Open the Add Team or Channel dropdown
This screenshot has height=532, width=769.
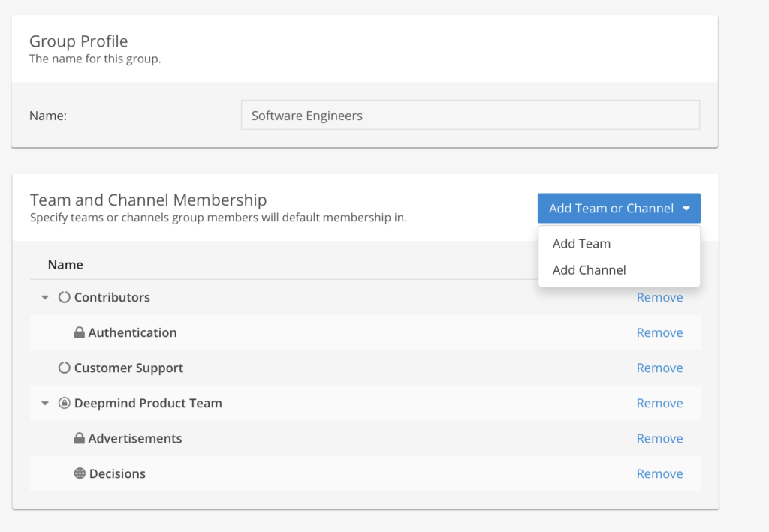click(x=619, y=208)
